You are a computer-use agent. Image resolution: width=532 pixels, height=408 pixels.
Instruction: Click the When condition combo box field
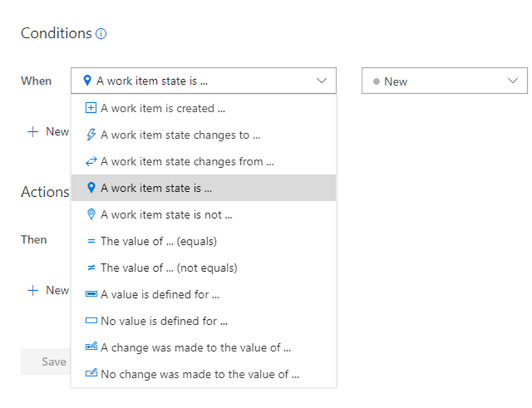click(198, 81)
